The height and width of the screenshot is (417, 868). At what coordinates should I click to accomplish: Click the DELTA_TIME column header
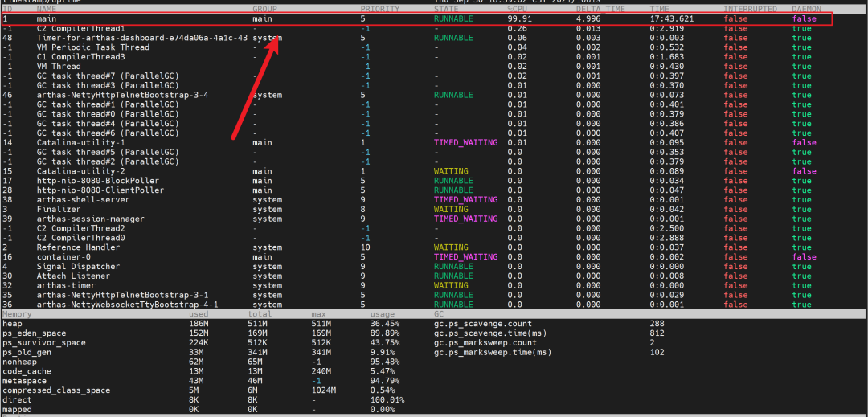click(x=600, y=10)
